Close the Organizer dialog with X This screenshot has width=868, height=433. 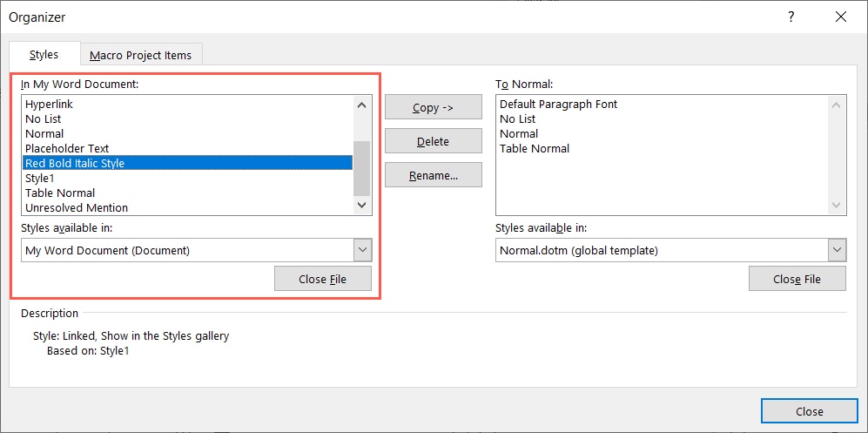pyautogui.click(x=840, y=17)
